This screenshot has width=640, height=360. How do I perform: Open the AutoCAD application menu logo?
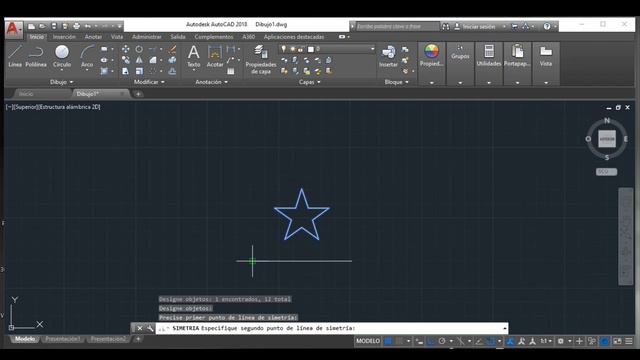pos(13,29)
